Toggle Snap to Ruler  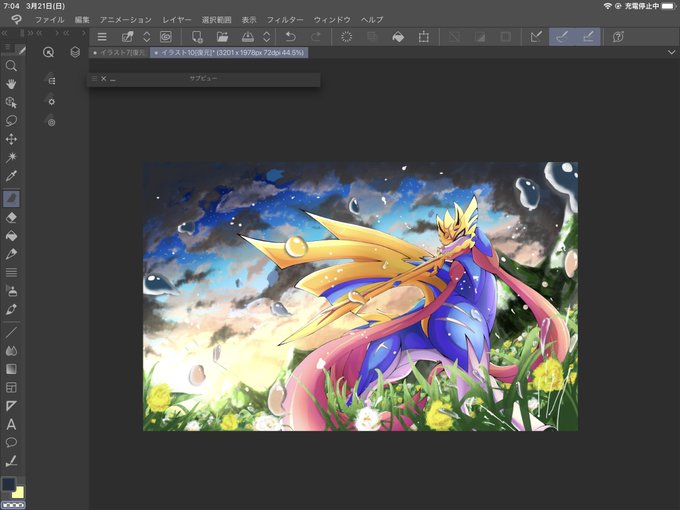(536, 37)
